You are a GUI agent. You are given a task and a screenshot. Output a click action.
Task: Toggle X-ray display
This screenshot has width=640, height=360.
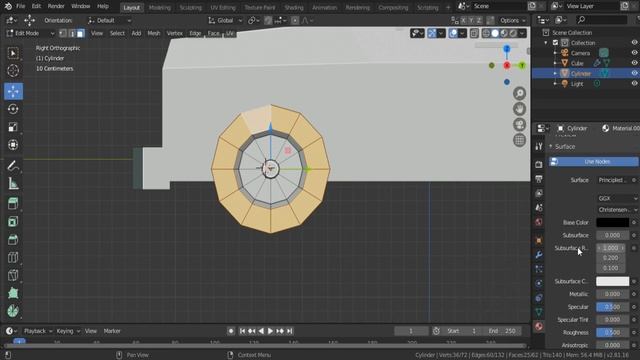[474, 33]
